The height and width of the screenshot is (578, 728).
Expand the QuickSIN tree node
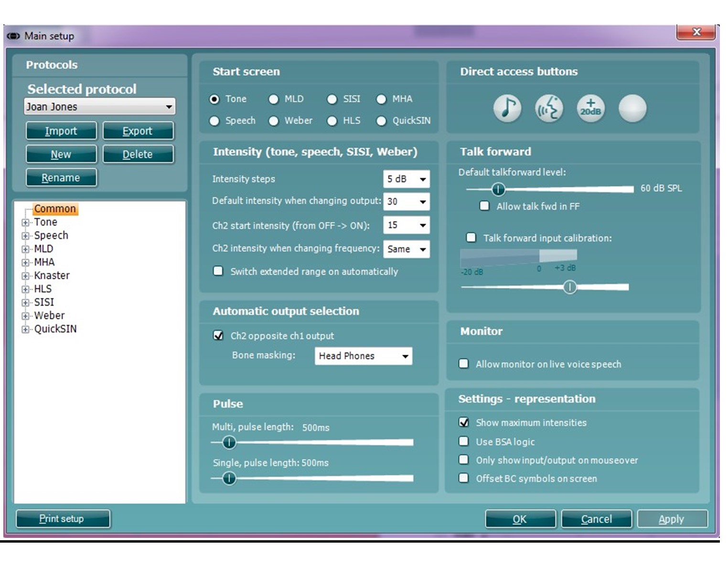25,329
